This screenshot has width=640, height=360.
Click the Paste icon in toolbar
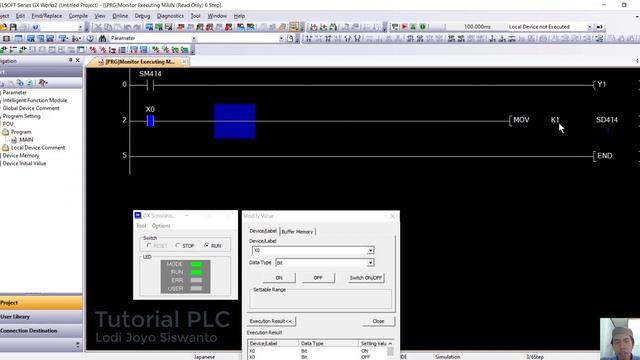(x=118, y=27)
